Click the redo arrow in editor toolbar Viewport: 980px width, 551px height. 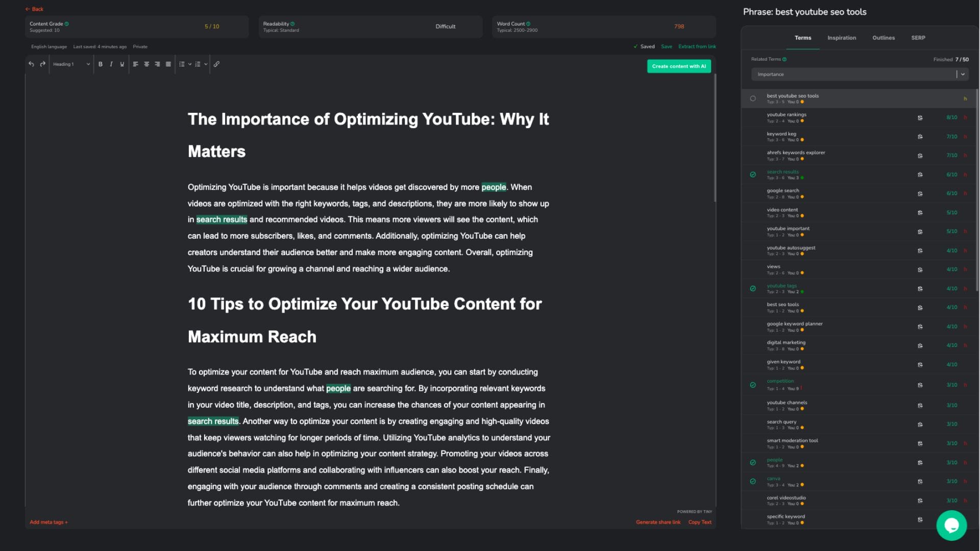point(43,64)
